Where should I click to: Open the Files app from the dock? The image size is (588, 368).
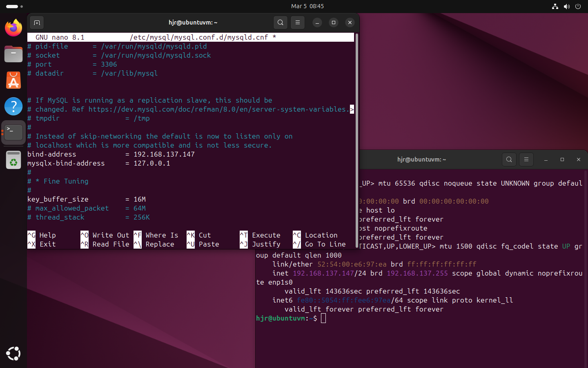click(x=13, y=54)
